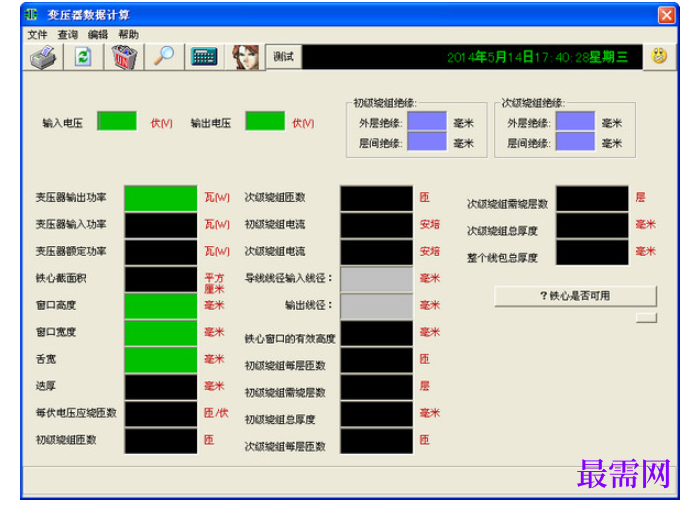Click the 次级绕组总厚度 output box
The width and height of the screenshot is (689, 505).
click(592, 225)
